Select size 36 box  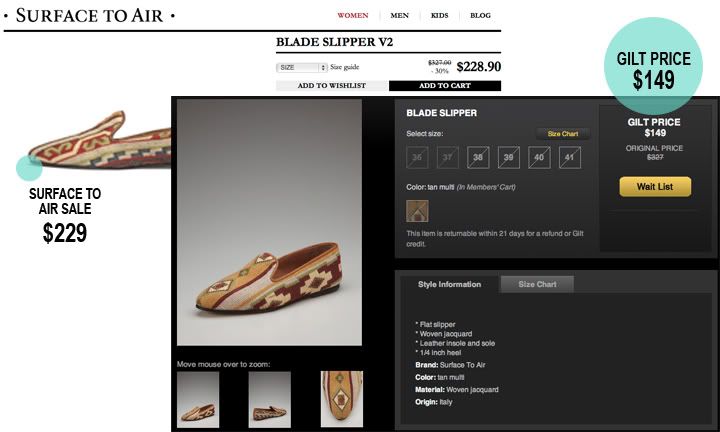click(x=417, y=157)
